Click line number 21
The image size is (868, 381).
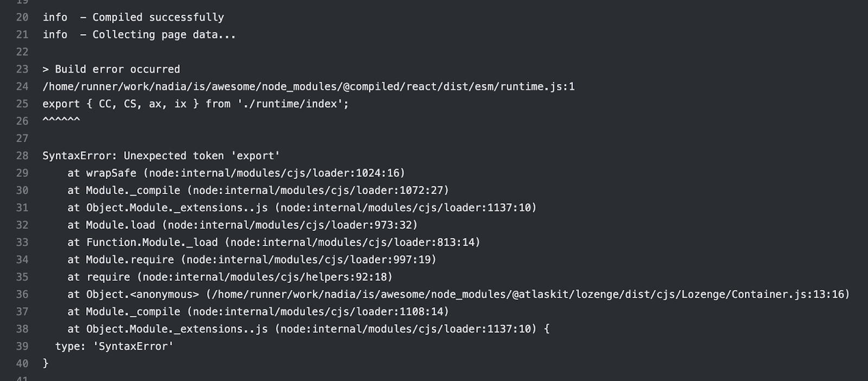tap(22, 35)
